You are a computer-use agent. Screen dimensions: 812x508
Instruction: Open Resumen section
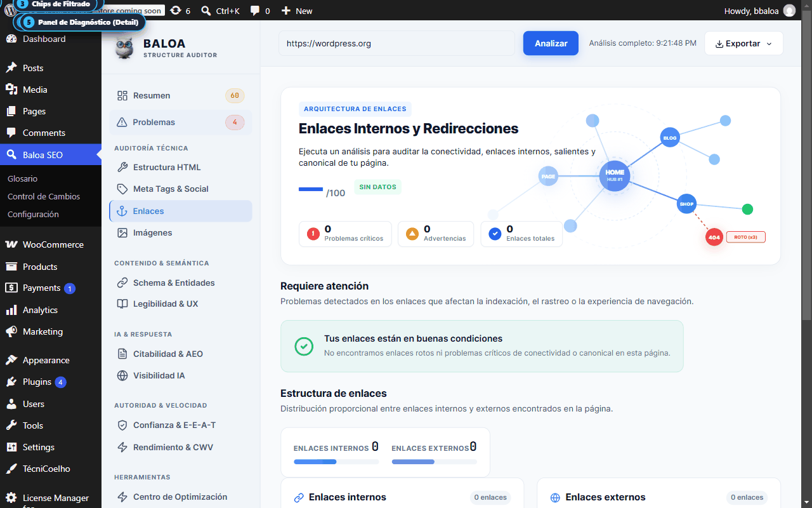pyautogui.click(x=180, y=96)
